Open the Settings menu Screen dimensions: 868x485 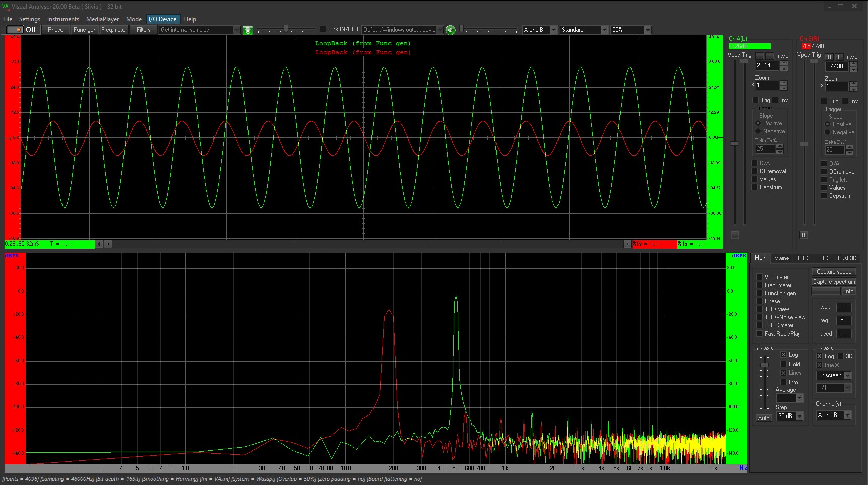[30, 19]
